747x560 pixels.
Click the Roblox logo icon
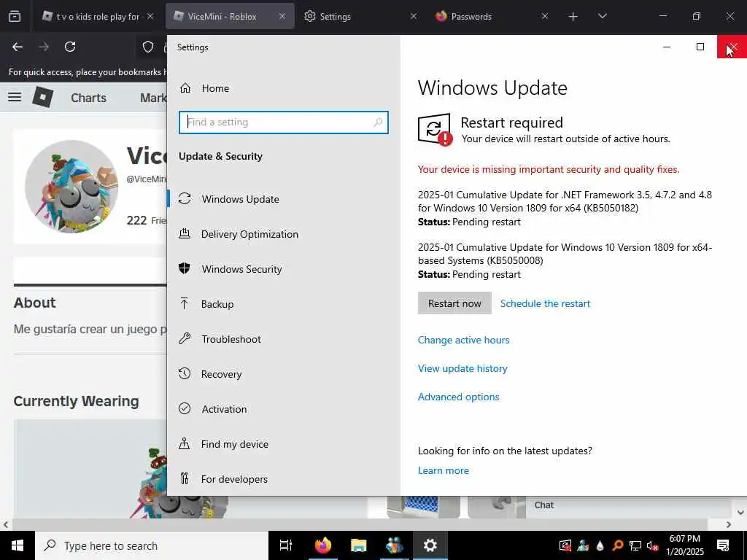click(x=42, y=97)
